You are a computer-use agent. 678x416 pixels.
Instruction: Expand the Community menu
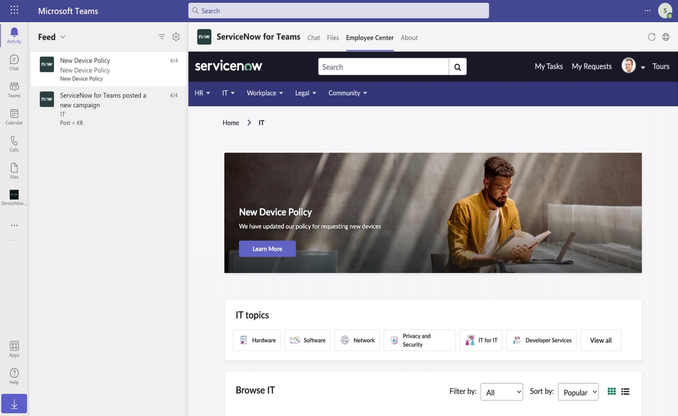[347, 93]
